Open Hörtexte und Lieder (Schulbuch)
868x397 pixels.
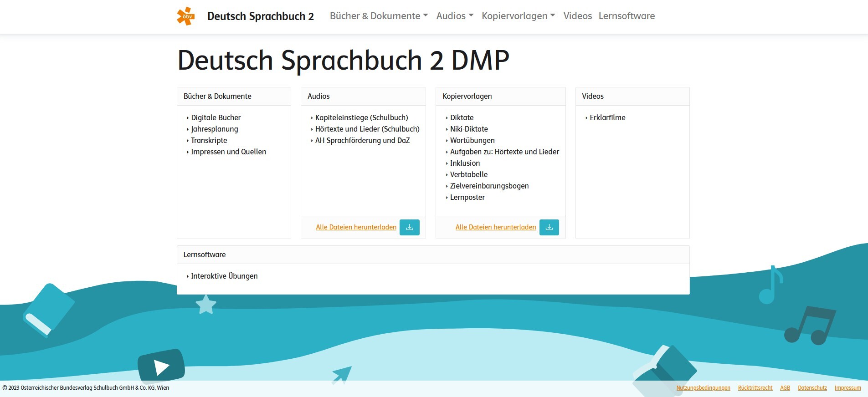click(367, 129)
